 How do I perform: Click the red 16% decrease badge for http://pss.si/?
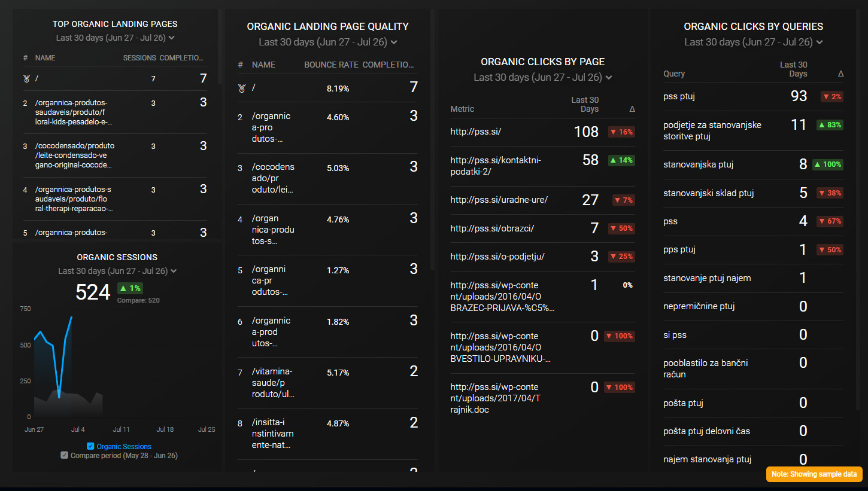[x=621, y=131]
